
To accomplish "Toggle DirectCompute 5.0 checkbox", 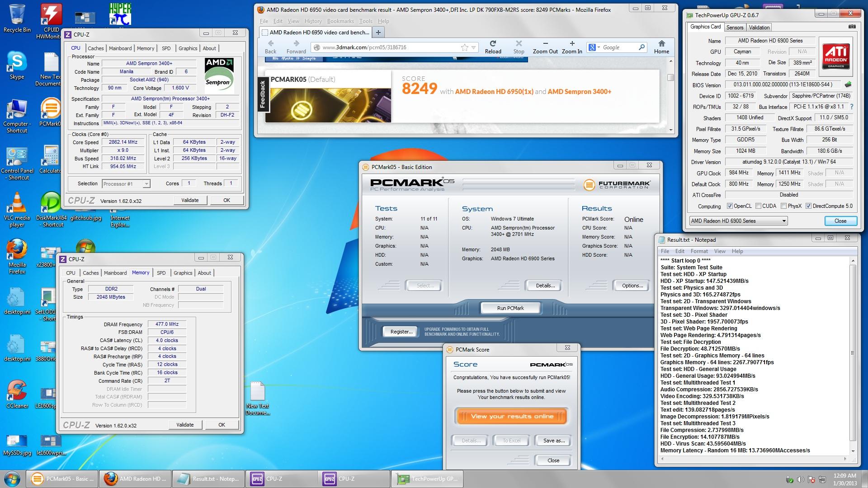I will [x=808, y=206].
